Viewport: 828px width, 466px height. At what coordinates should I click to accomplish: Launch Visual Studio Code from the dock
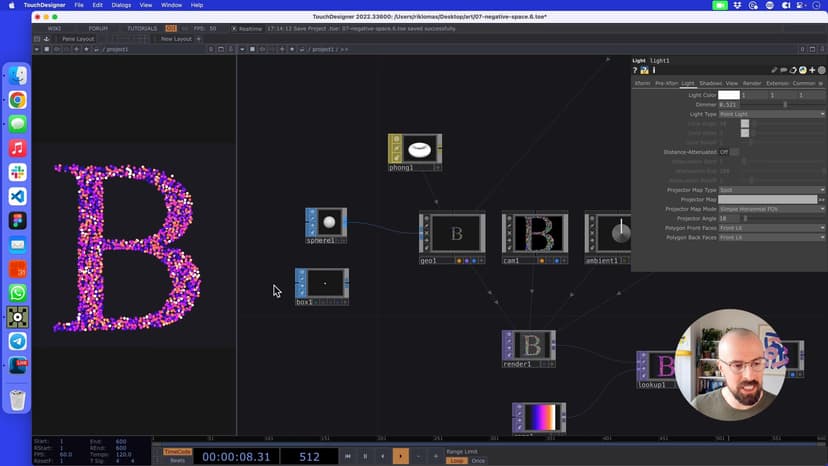17,196
